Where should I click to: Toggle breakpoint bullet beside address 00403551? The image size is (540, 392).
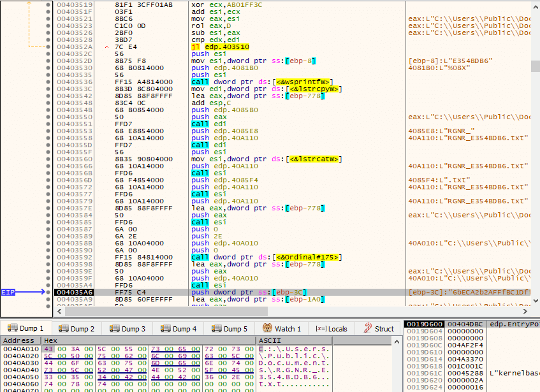(x=48, y=124)
